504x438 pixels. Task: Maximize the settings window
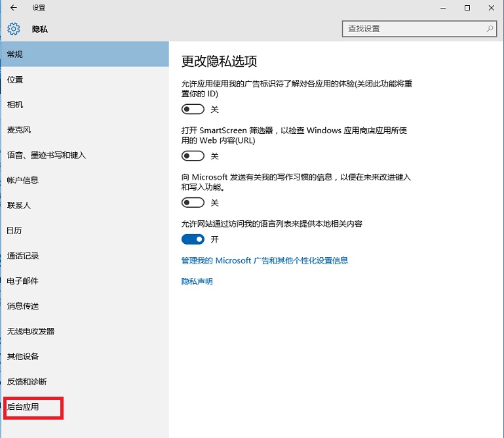[466, 8]
